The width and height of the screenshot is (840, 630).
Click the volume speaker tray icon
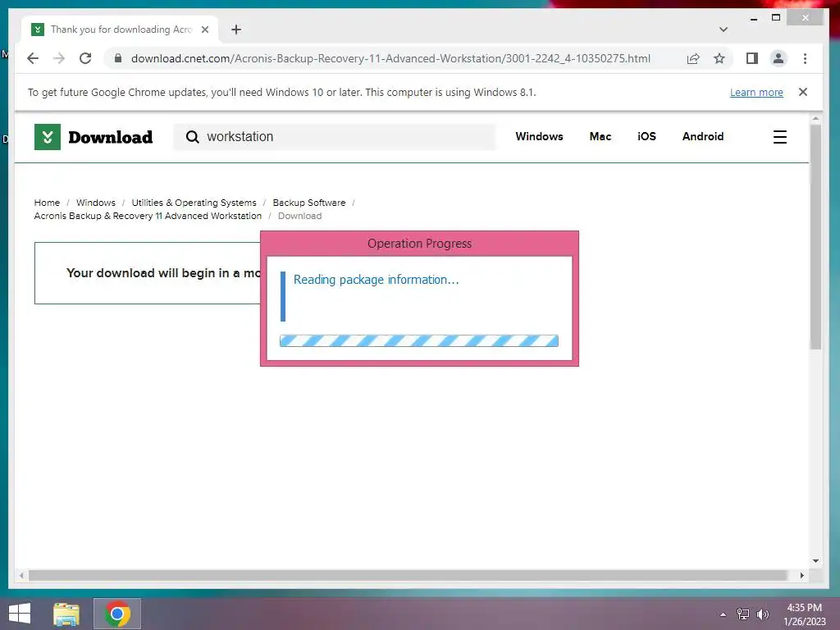click(763, 614)
